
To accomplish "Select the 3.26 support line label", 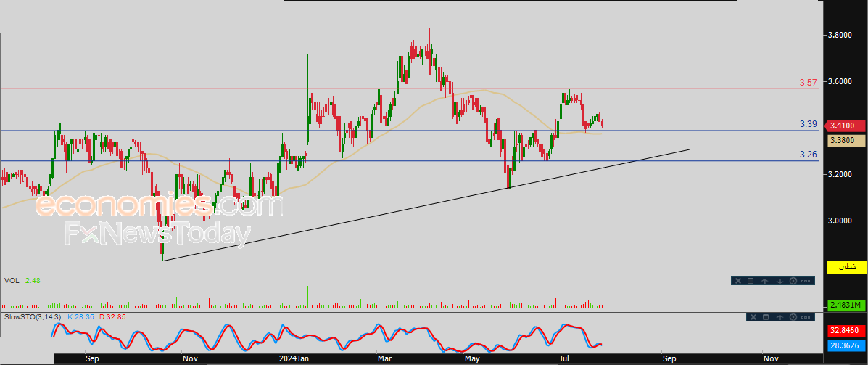I will 809,155.
